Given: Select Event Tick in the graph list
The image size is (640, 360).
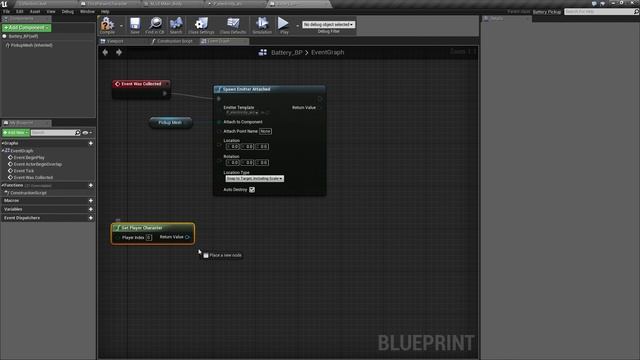Looking at the screenshot, I should 24,171.
